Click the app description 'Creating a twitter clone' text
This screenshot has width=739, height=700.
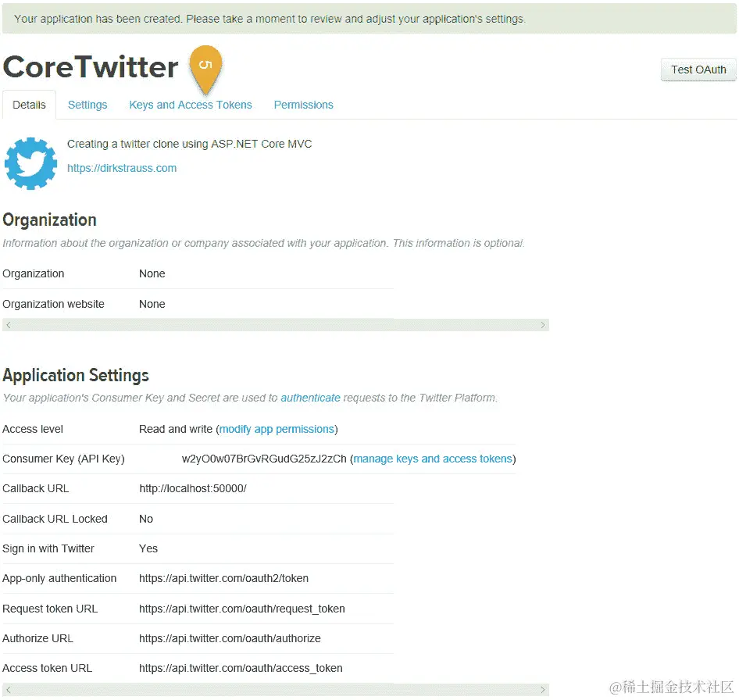tap(190, 144)
